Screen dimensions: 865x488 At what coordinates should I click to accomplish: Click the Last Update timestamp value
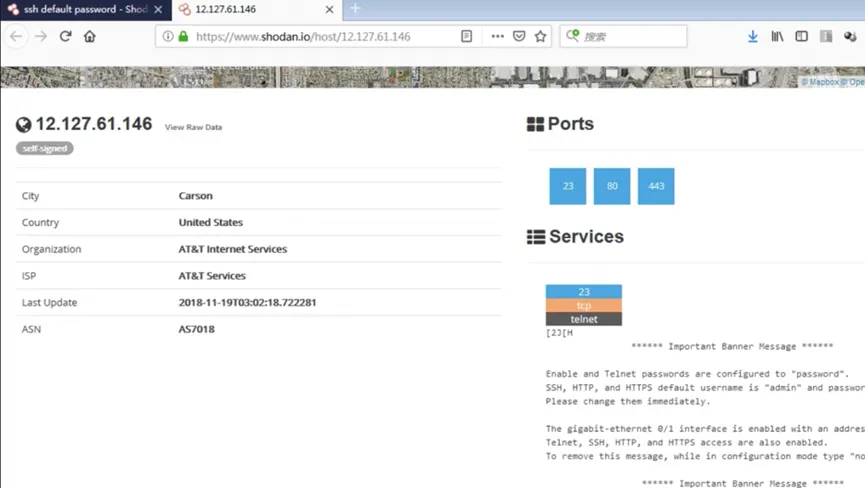tap(247, 302)
